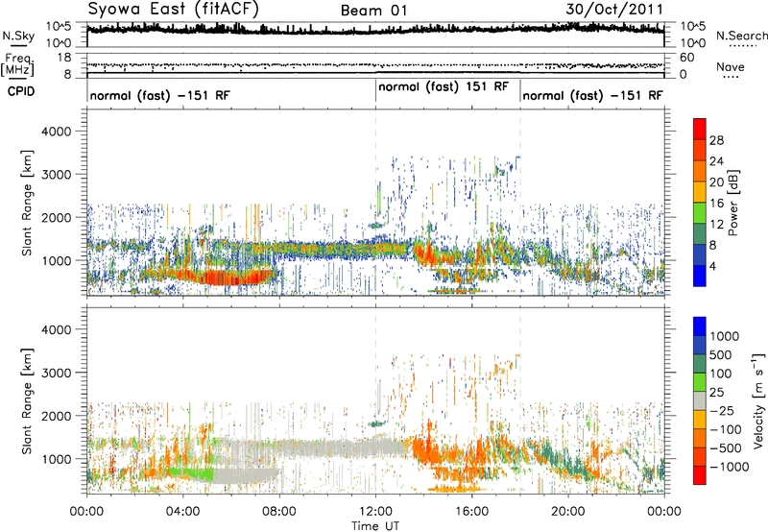Click the 'Nave' legend label
Viewport: 768px width, 532px height.
pos(730,67)
